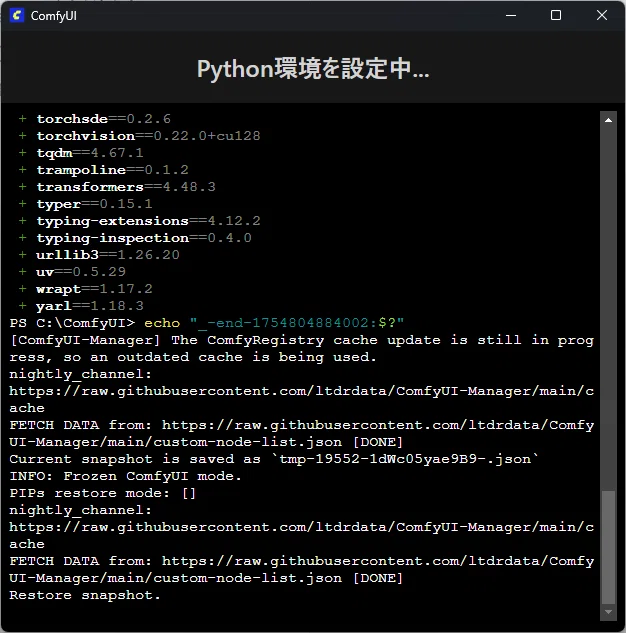Select the 'typing-extensions==4.12.2' line
Image resolution: width=626 pixels, height=633 pixels.
pyautogui.click(x=139, y=221)
